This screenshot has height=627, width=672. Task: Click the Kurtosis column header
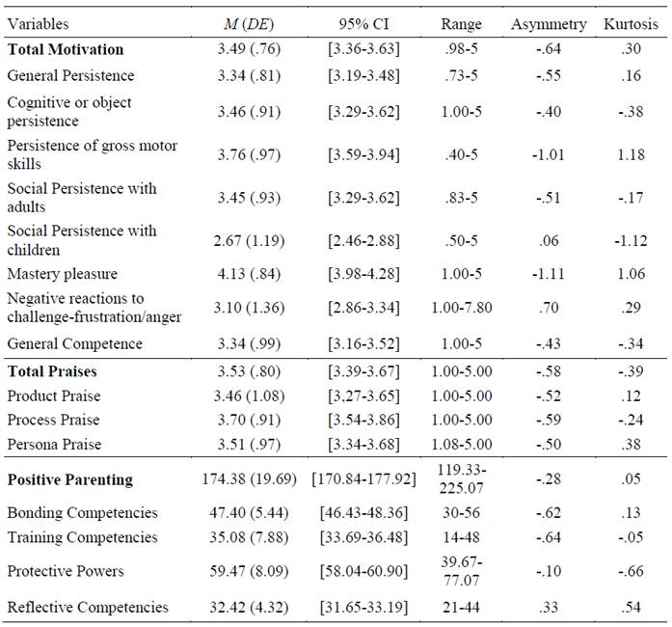[x=630, y=22]
